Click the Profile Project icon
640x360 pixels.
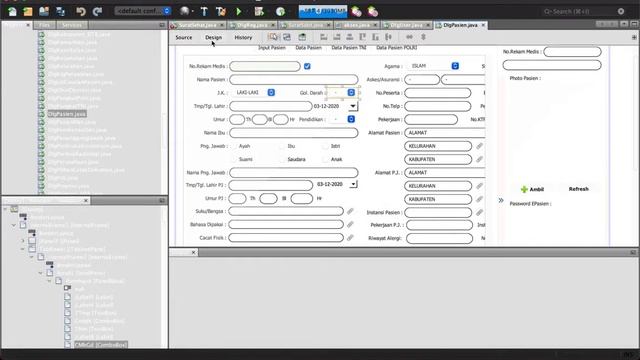[x=280, y=11]
